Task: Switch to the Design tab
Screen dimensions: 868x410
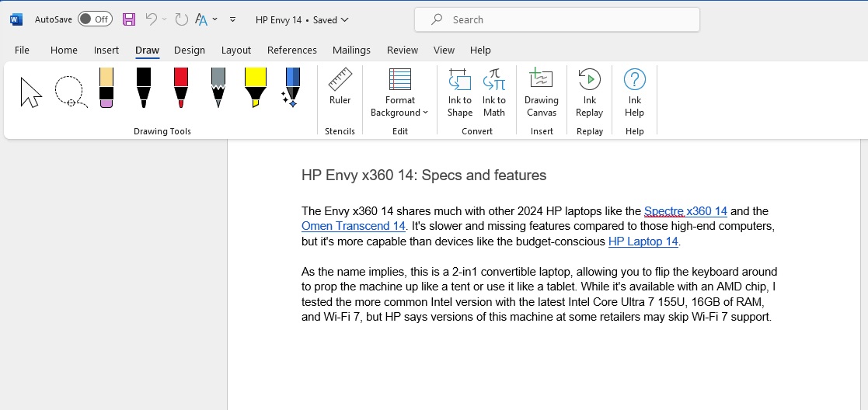Action: click(190, 50)
